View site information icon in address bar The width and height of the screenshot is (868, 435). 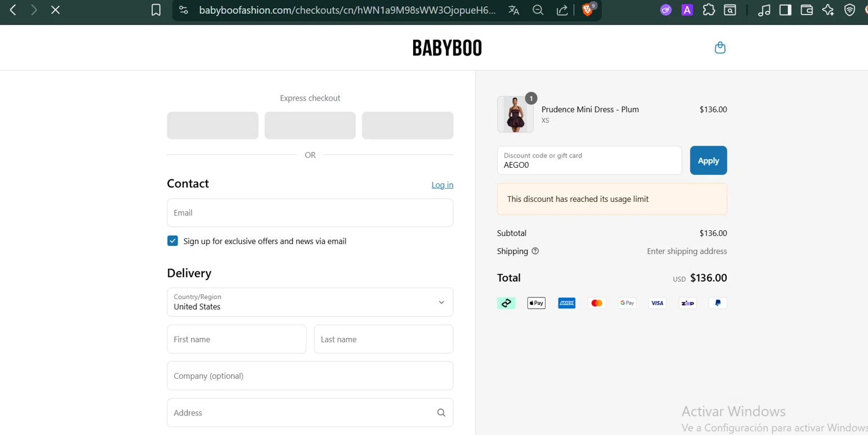tap(183, 10)
